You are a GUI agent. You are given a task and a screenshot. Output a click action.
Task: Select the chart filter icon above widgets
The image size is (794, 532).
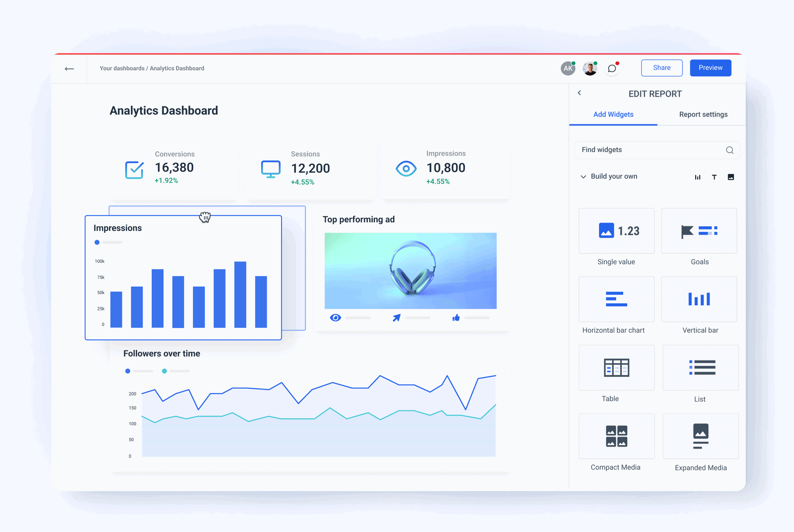698,177
